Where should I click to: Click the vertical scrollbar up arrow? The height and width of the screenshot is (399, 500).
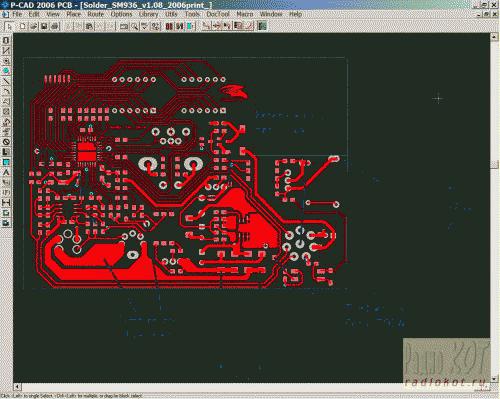click(494, 37)
